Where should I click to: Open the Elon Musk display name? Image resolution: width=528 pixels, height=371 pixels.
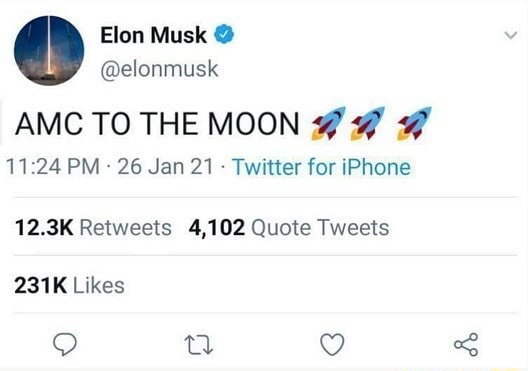[154, 35]
